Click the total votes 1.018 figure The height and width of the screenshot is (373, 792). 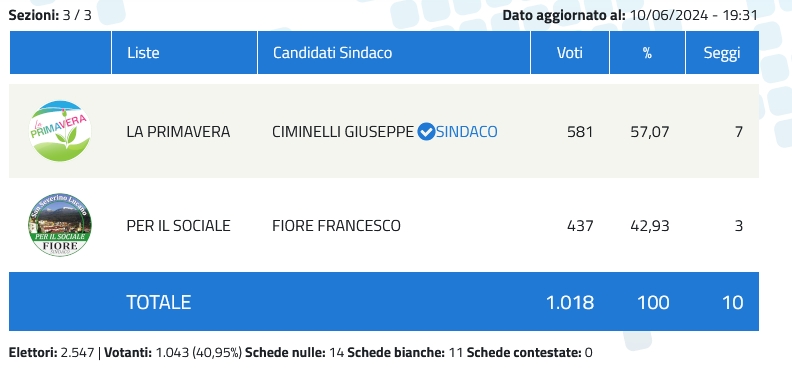(x=570, y=302)
